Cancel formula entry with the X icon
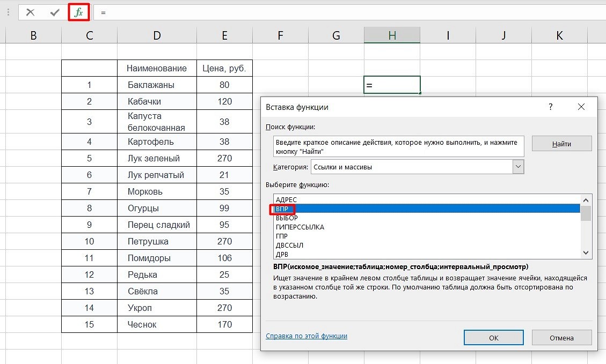 [30, 12]
